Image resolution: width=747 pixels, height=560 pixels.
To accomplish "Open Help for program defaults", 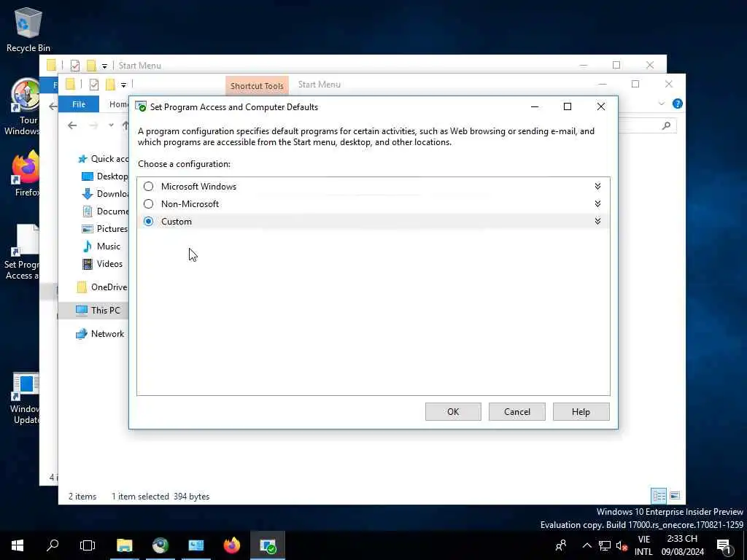I will [581, 412].
